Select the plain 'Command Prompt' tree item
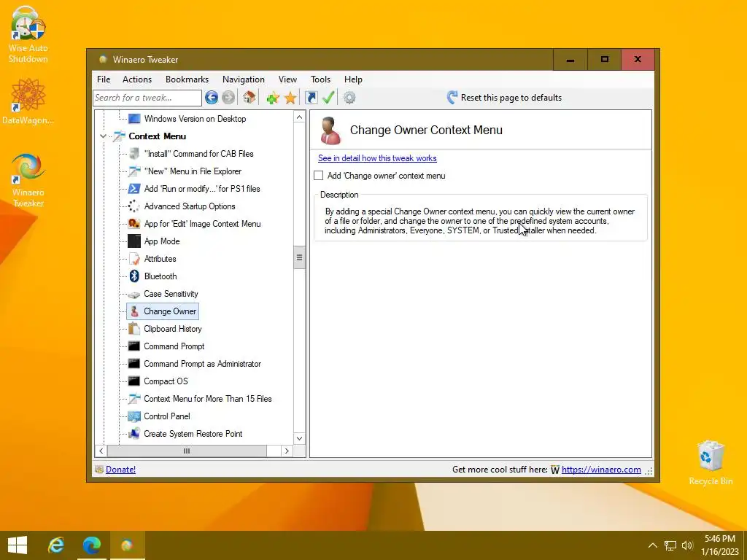This screenshot has height=560, width=747. pyautogui.click(x=174, y=346)
